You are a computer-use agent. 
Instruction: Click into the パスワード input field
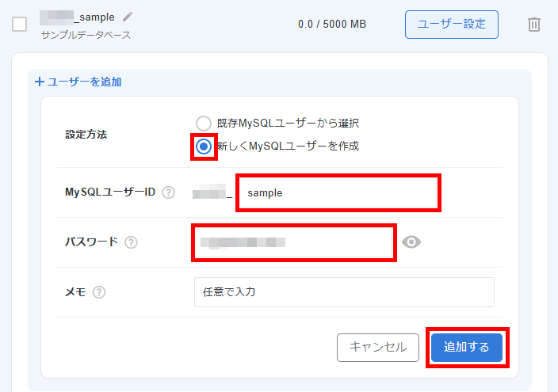click(x=293, y=242)
